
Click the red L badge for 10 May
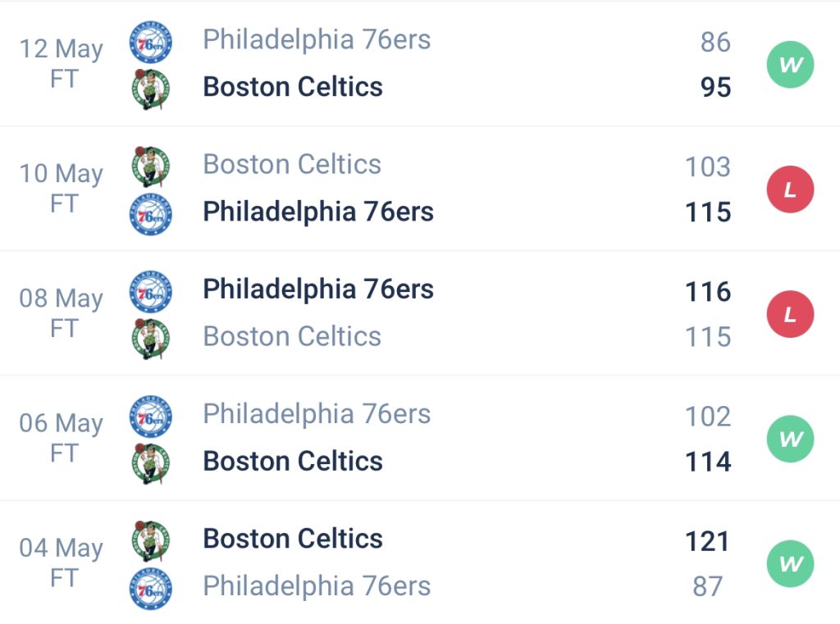click(x=790, y=189)
